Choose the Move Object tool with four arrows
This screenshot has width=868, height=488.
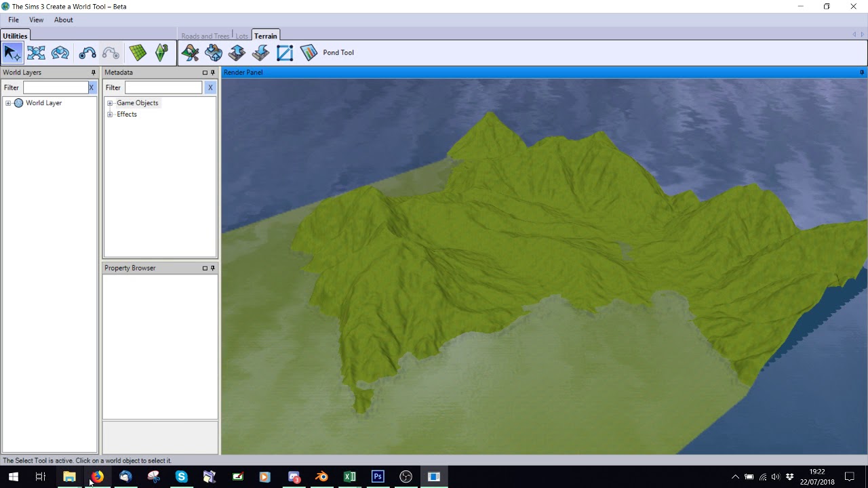click(x=36, y=53)
